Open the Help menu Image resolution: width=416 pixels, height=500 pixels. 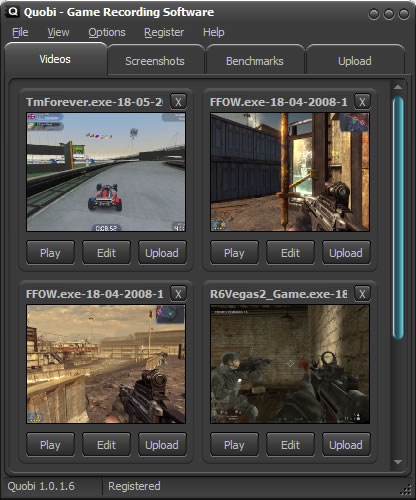214,32
